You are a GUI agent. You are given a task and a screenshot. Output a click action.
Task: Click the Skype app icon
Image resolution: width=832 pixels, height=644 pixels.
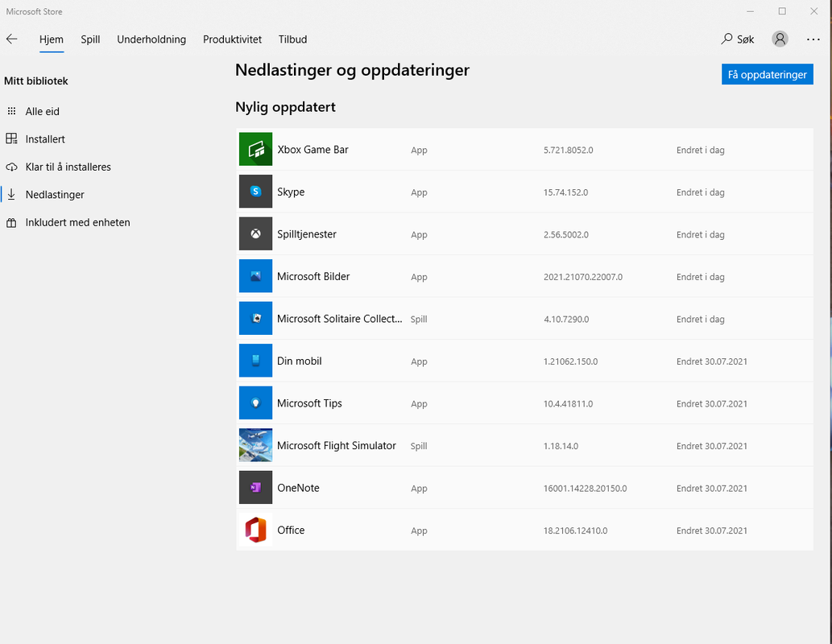tap(255, 192)
